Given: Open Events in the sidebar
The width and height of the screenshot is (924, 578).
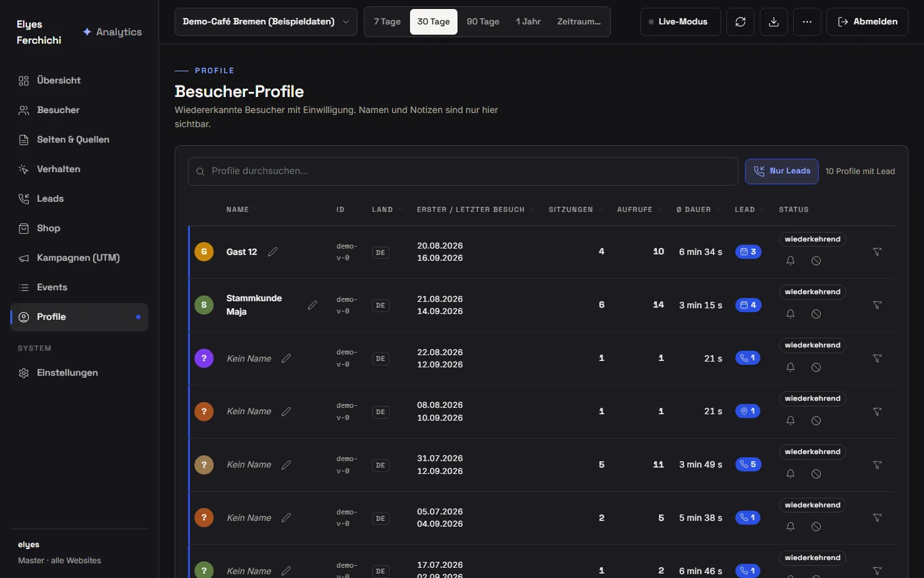Looking at the screenshot, I should click(x=79, y=288).
